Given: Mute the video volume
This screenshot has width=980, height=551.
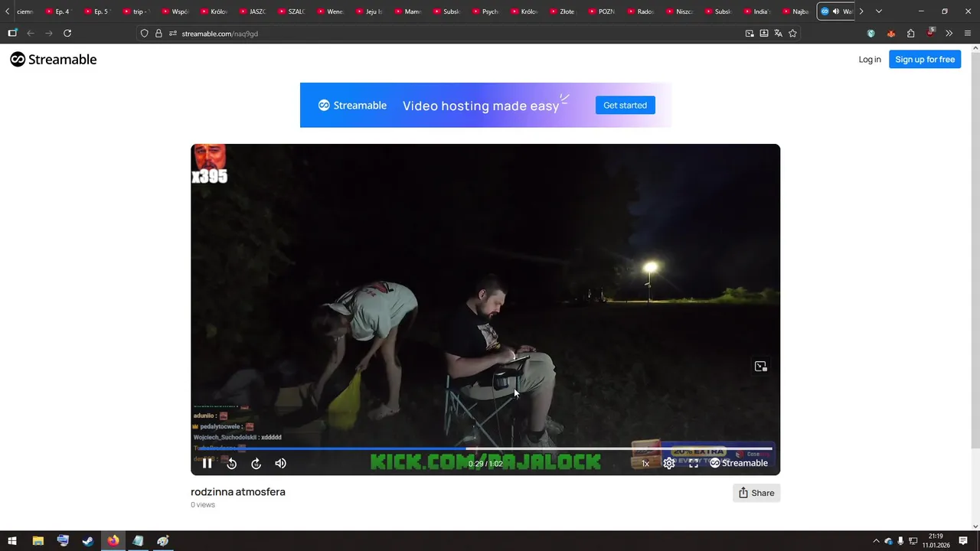Looking at the screenshot, I should tap(280, 463).
